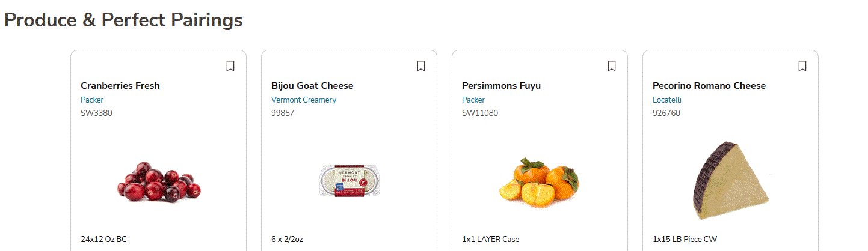
Task: Open the Locatelli brand link
Action: point(667,100)
